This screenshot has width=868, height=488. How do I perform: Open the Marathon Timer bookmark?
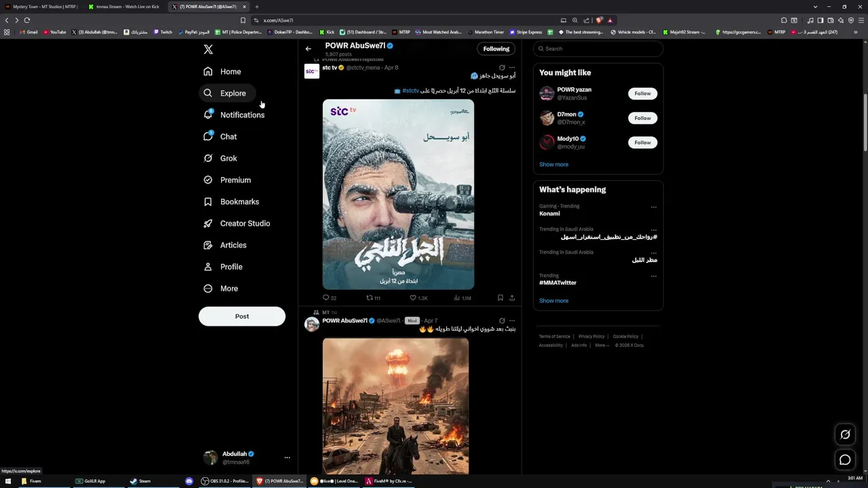[x=485, y=32]
